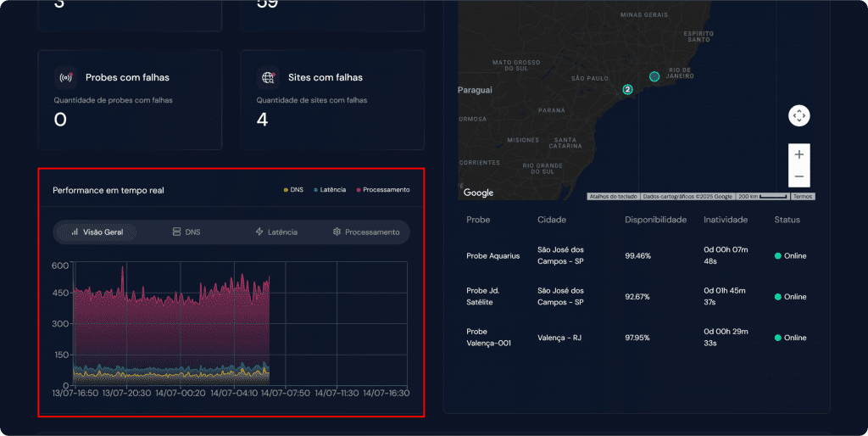The width and height of the screenshot is (868, 436).
Task: Click bar chart icon in Visão Geral tab
Action: coord(75,232)
